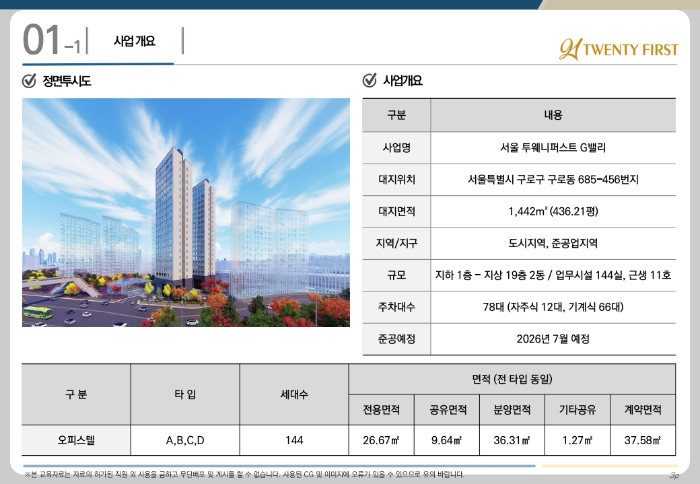Click the 구 분 header in bottom table

click(x=76, y=394)
